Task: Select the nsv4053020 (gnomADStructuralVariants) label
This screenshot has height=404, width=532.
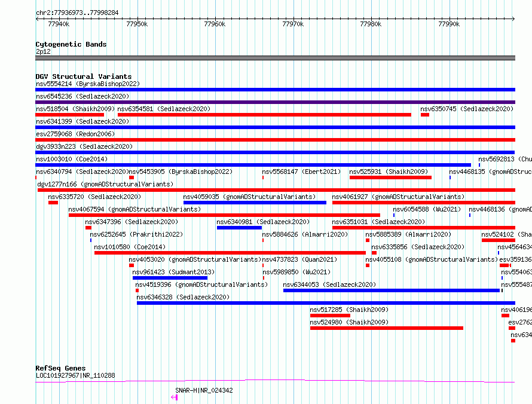Action: 195,259
